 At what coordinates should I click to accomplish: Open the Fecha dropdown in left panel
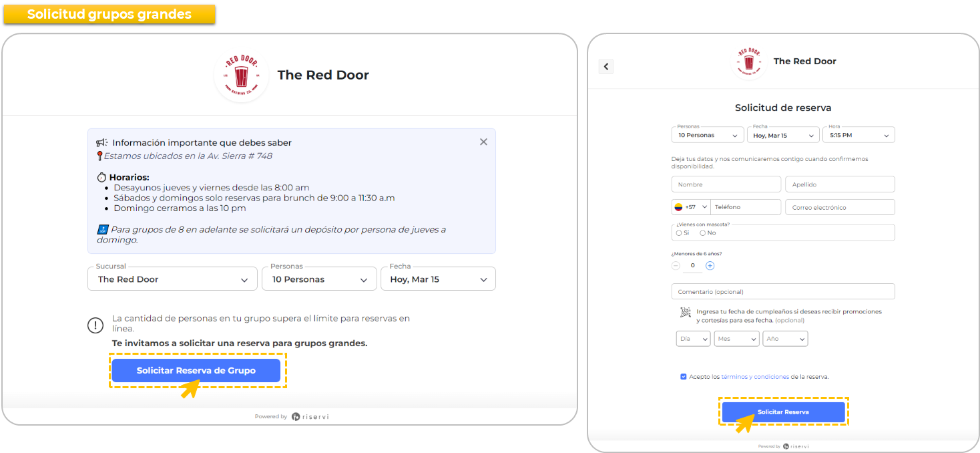(438, 279)
